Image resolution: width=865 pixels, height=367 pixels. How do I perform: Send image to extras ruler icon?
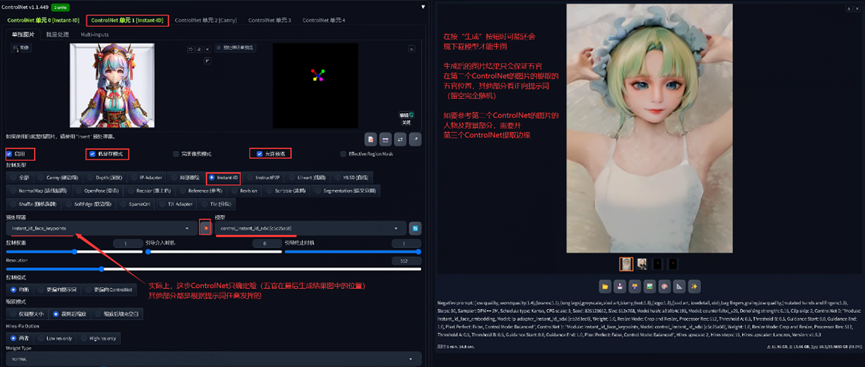(x=680, y=286)
